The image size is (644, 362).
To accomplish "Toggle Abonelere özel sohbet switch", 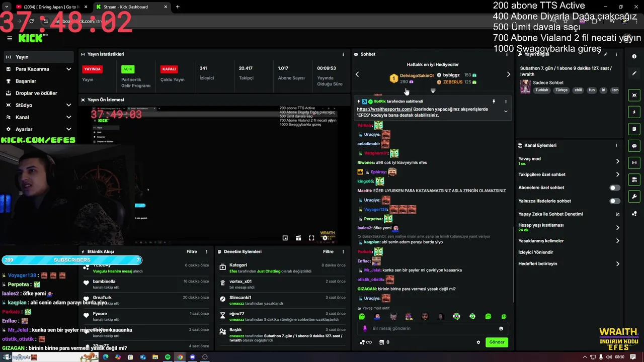I will pos(615,188).
